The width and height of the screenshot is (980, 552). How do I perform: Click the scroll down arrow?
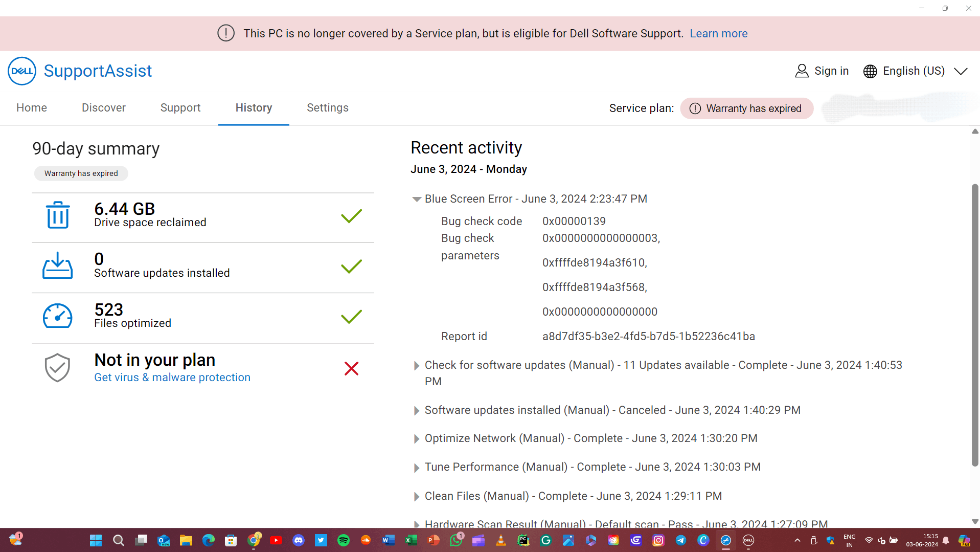[975, 522]
